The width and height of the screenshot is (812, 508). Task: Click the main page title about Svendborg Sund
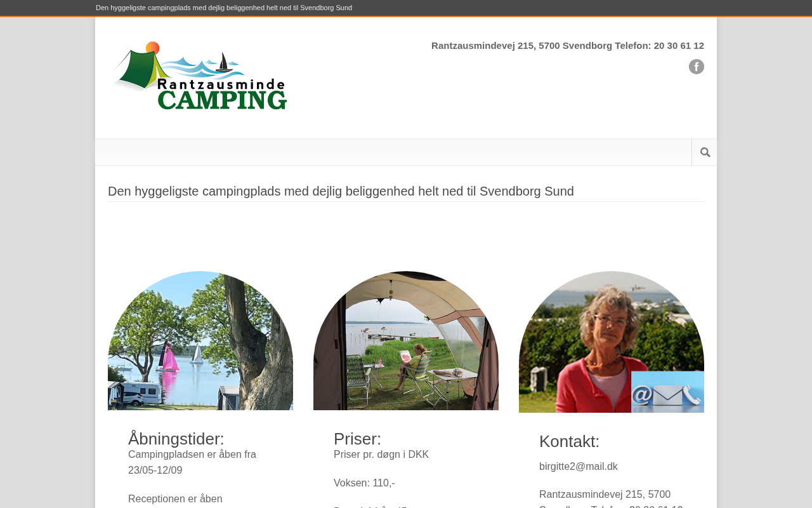pyautogui.click(x=341, y=191)
